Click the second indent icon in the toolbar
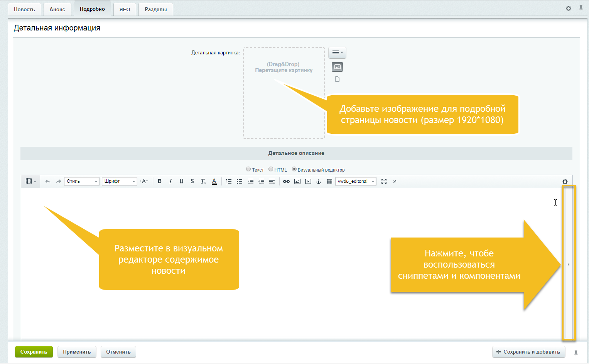The height and width of the screenshot is (364, 589). tap(261, 181)
